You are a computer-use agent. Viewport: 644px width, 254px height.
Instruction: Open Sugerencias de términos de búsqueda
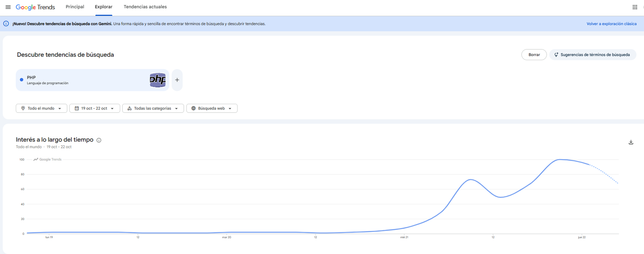[593, 55]
